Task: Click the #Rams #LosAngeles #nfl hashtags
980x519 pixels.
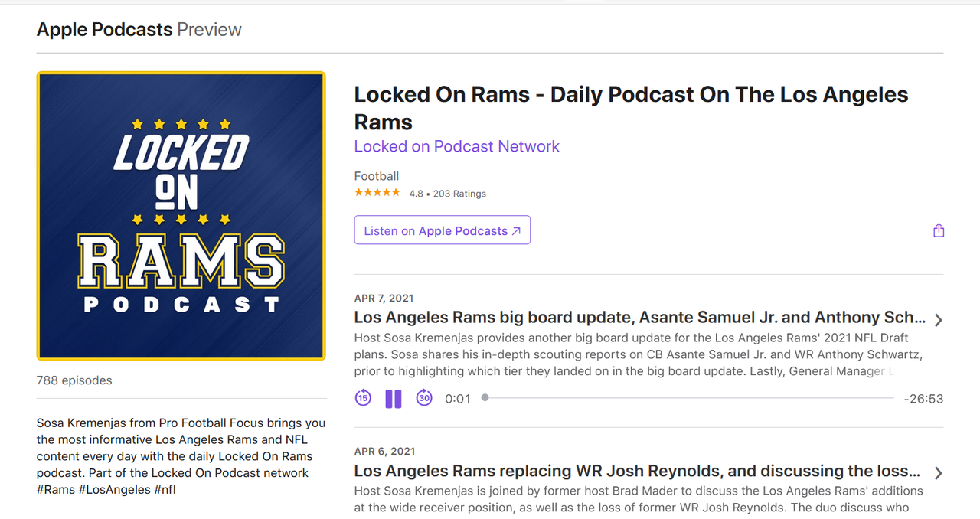Action: pyautogui.click(x=106, y=490)
